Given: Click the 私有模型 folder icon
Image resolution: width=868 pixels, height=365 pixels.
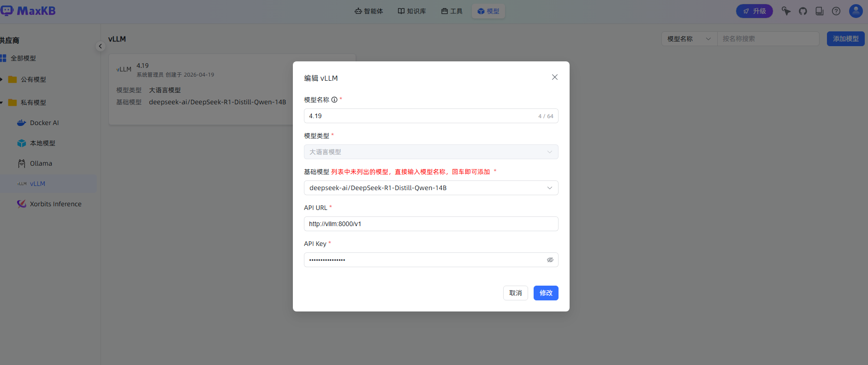Looking at the screenshot, I should 12,102.
